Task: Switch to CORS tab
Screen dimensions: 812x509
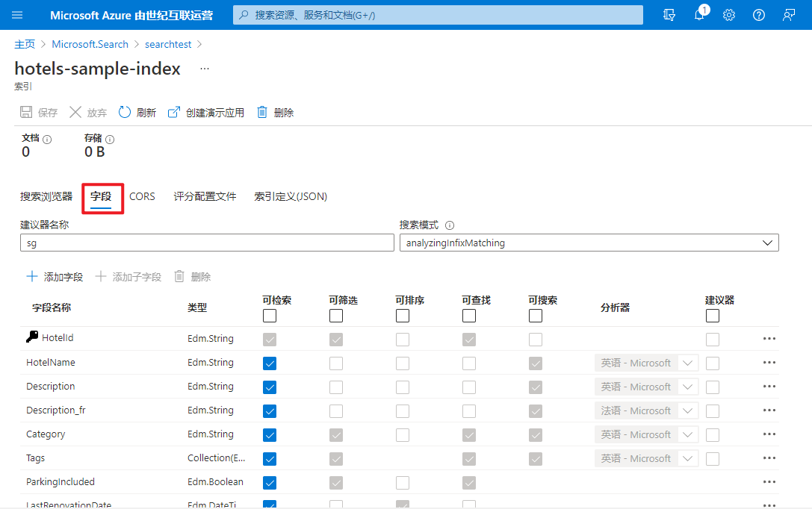Action: [142, 196]
